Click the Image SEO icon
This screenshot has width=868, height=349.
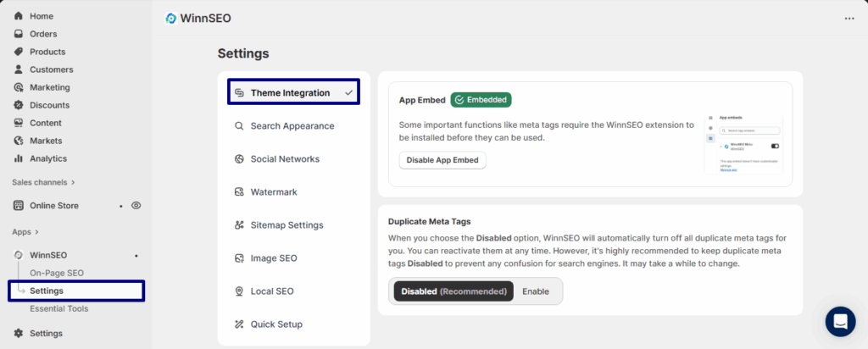[239, 258]
